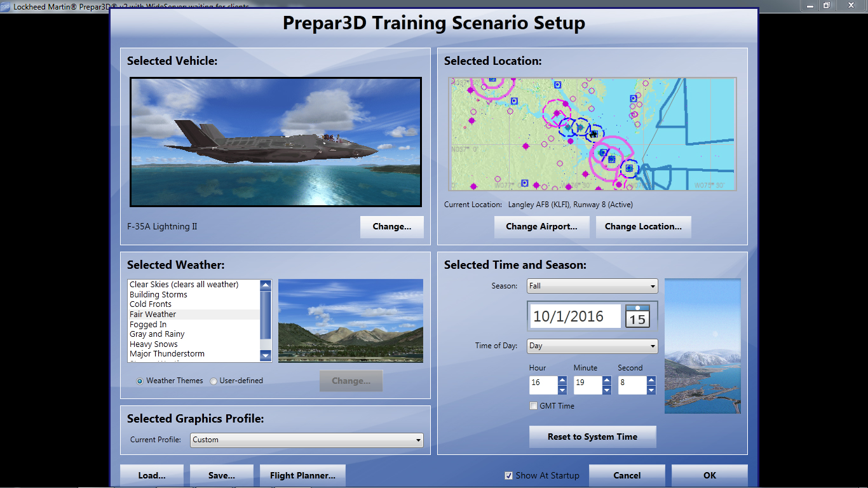Toggle the Show At Startup checkbox
This screenshot has width=868, height=488.
click(x=508, y=475)
